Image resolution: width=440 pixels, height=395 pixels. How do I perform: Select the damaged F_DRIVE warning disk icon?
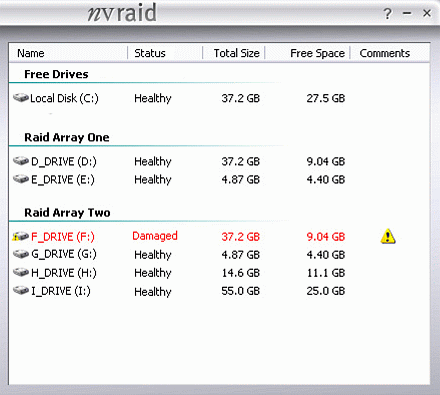tap(20, 236)
